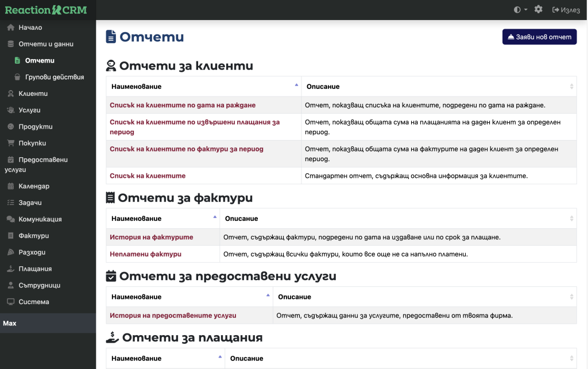Expand the Отчети и данни sidebar section
The image size is (588, 369).
point(45,44)
